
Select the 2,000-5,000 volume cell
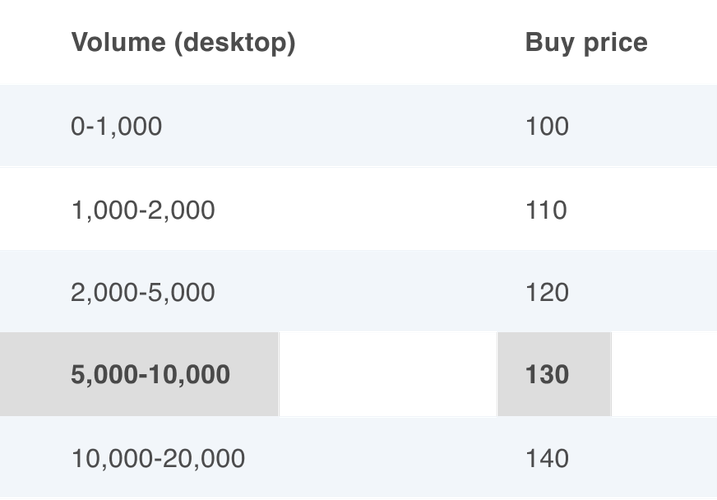pyautogui.click(x=143, y=293)
